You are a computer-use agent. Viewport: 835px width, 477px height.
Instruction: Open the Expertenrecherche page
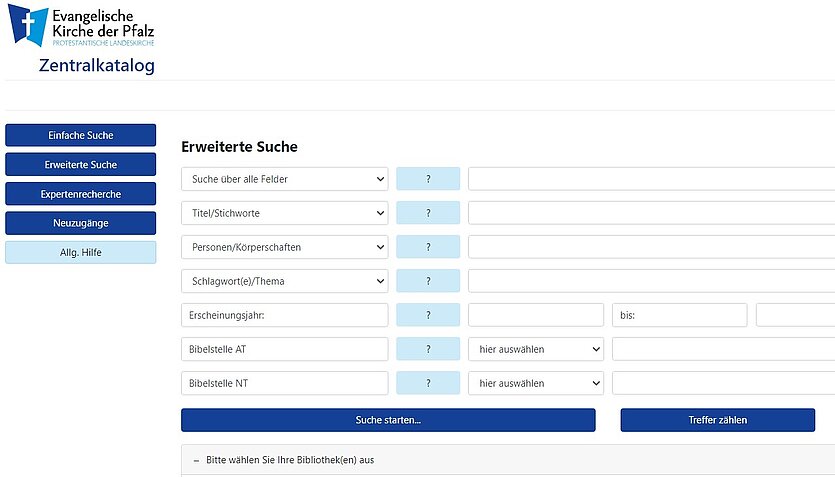[x=80, y=194]
